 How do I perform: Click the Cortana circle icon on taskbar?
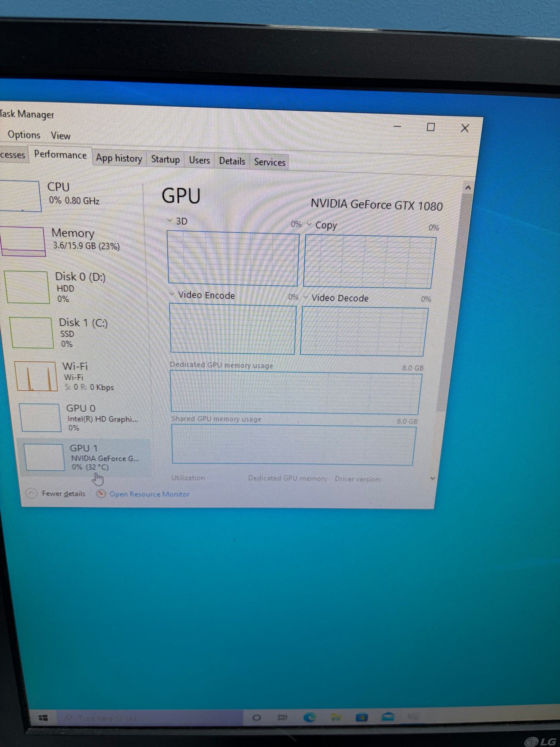click(257, 718)
